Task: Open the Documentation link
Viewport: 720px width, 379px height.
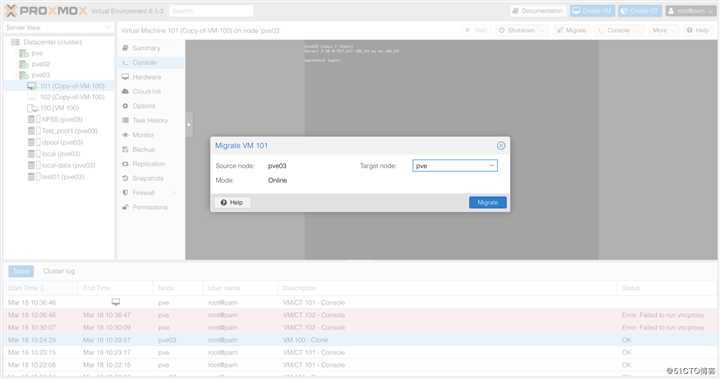Action: (538, 11)
